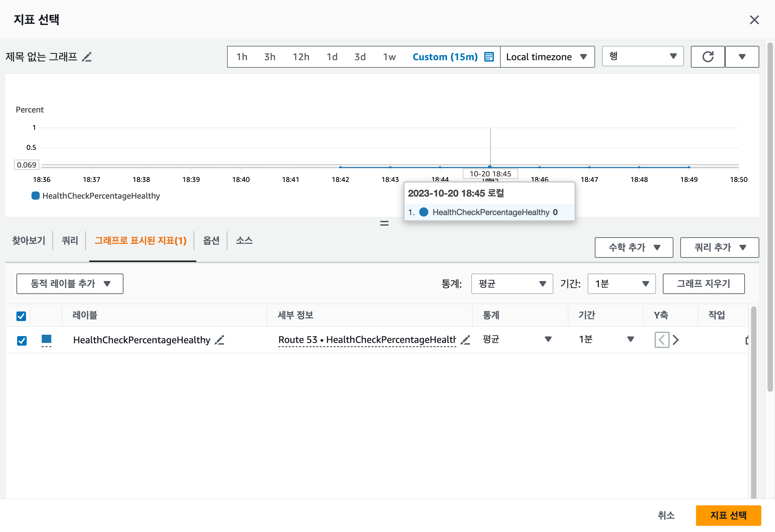Expand the 통계 평균 statistic dropdown

(x=512, y=283)
